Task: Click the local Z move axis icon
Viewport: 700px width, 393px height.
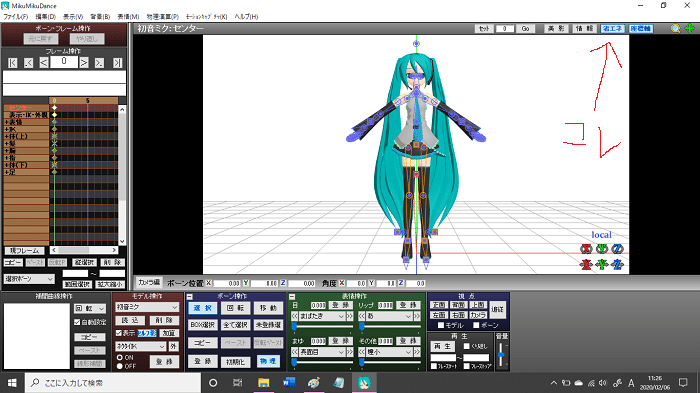Action: (617, 265)
